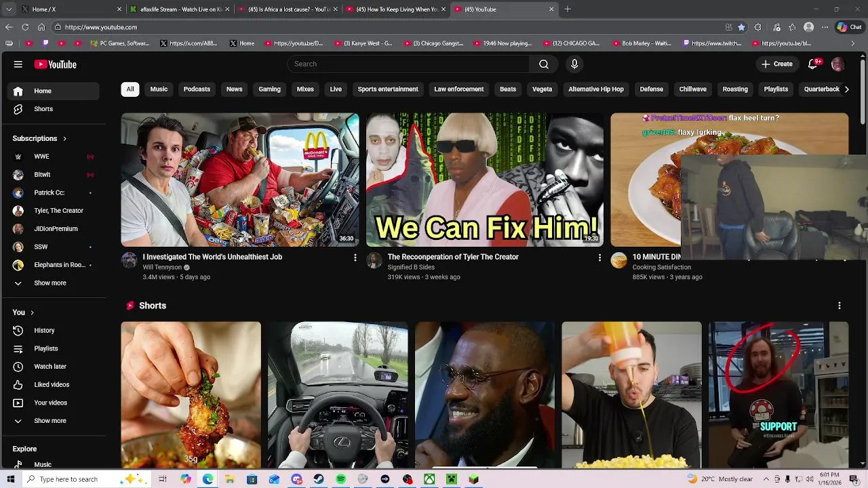Viewport: 868px width, 488px height.
Task: Start voice search with microphone icon
Action: [574, 64]
